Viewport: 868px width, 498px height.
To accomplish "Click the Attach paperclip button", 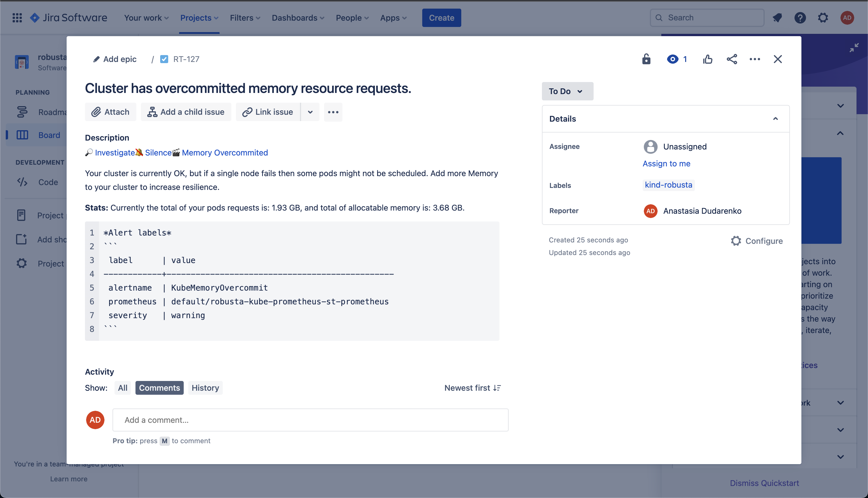I will (111, 112).
